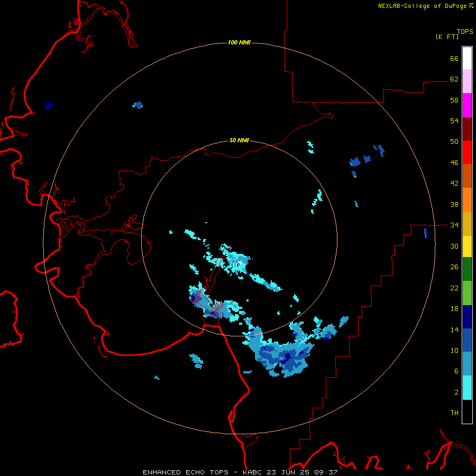The height and width of the screenshot is (476, 476).
Task: Click the legend value 14
Action: point(454,329)
